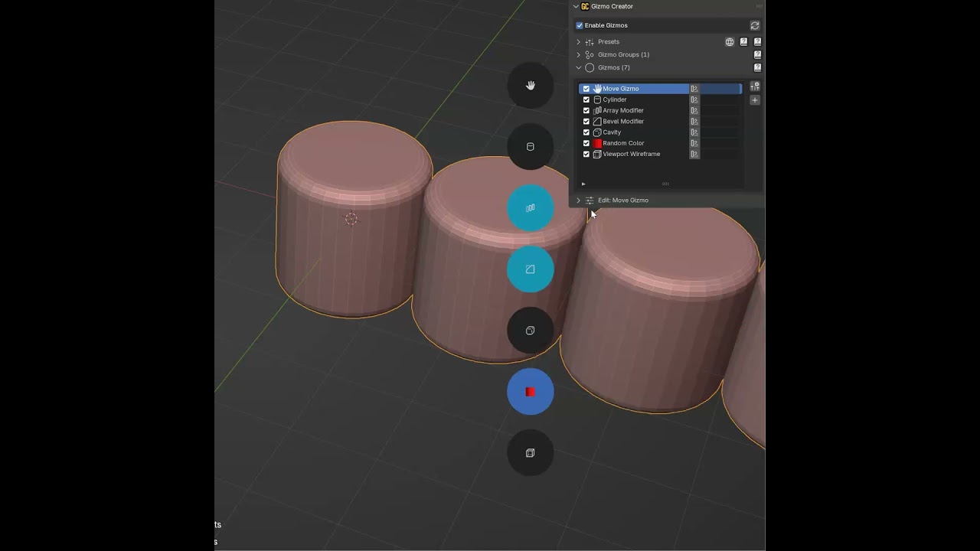The height and width of the screenshot is (551, 980).
Task: Click the options icon in the Move Gizmo row
Action: pos(694,89)
